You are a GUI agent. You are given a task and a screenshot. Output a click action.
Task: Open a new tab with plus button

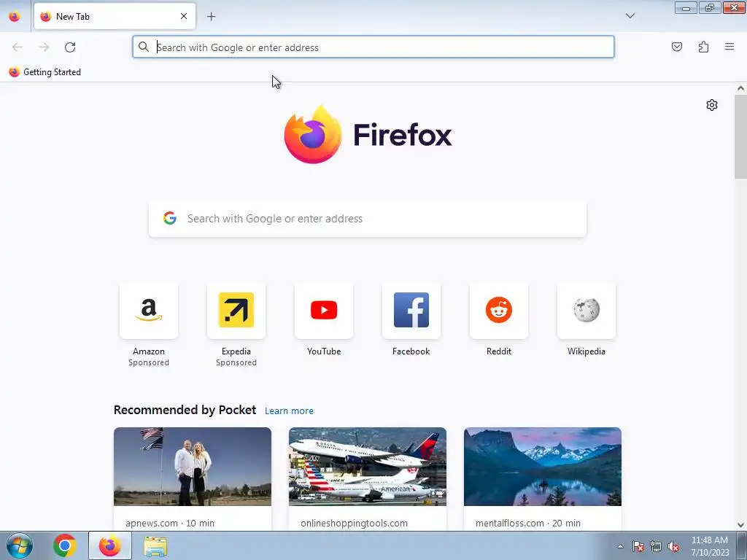[211, 17]
